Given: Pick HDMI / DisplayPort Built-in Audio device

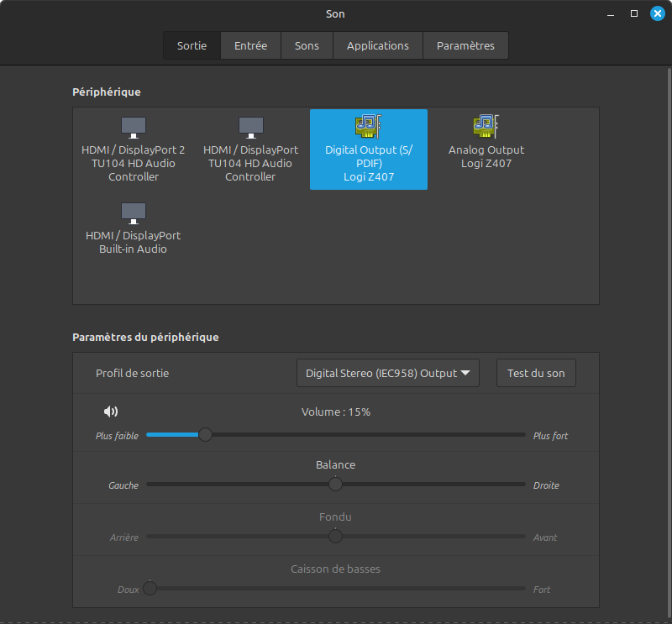Looking at the screenshot, I should (133, 228).
